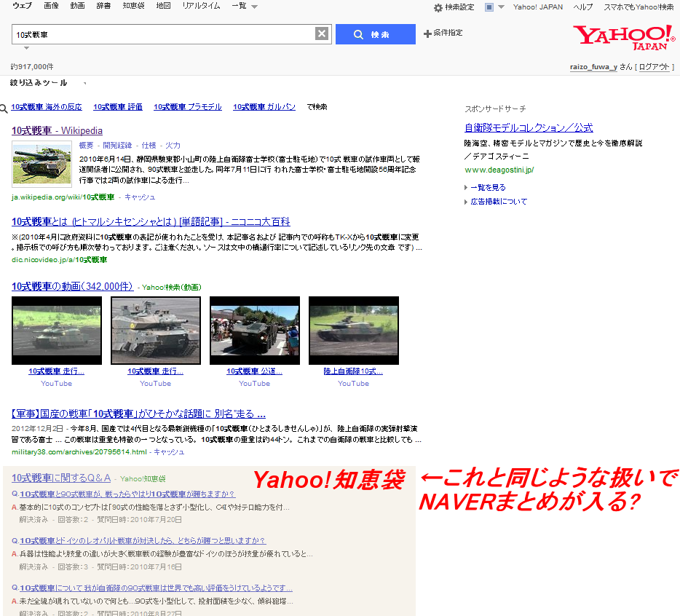Screen dimensions: 680x616
Task: Open sponsored 自衛隊モデルコレクション／公式 ad
Action: click(529, 128)
